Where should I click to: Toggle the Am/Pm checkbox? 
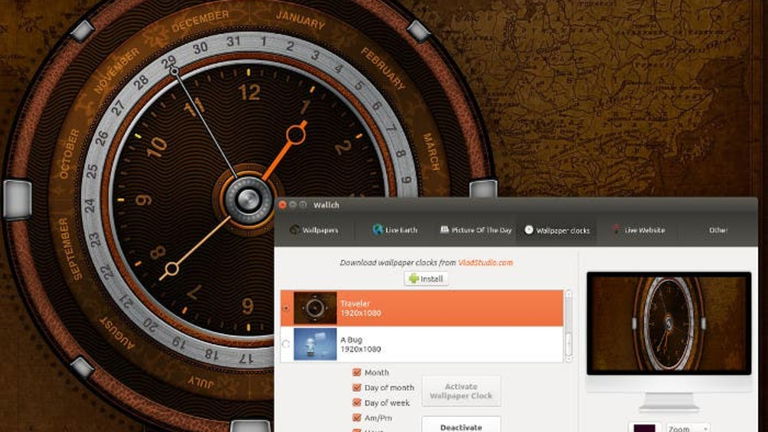coord(357,417)
